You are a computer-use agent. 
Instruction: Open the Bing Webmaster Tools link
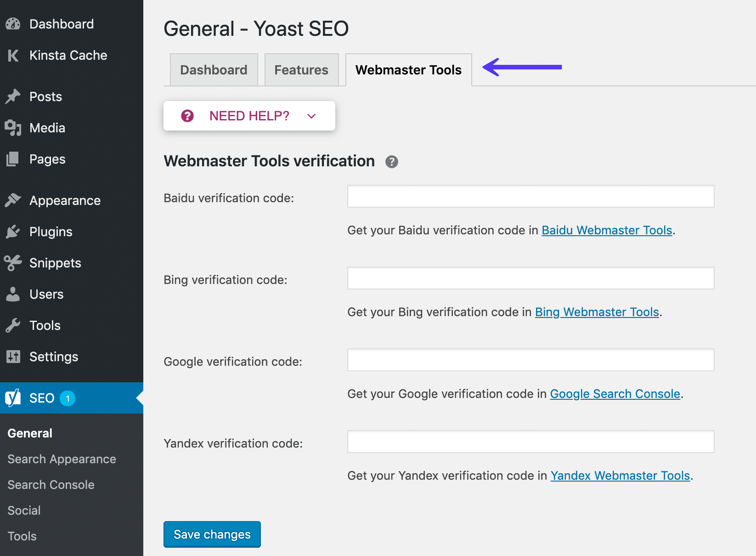tap(597, 312)
